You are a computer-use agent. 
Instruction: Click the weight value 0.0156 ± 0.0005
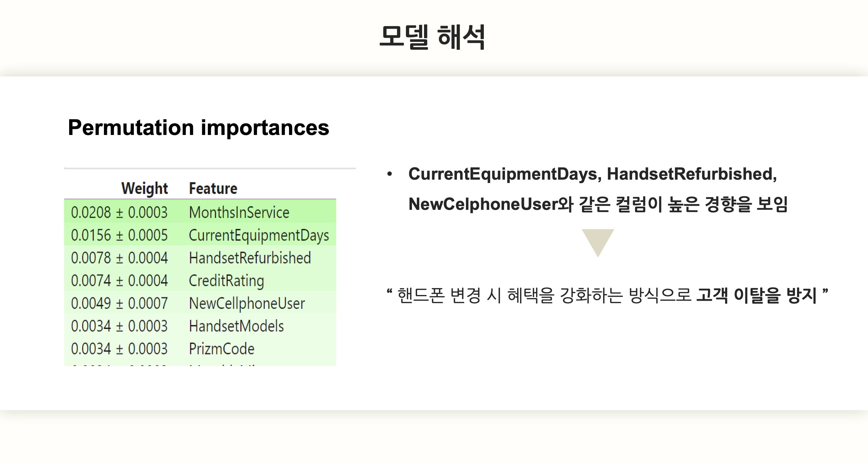click(119, 235)
